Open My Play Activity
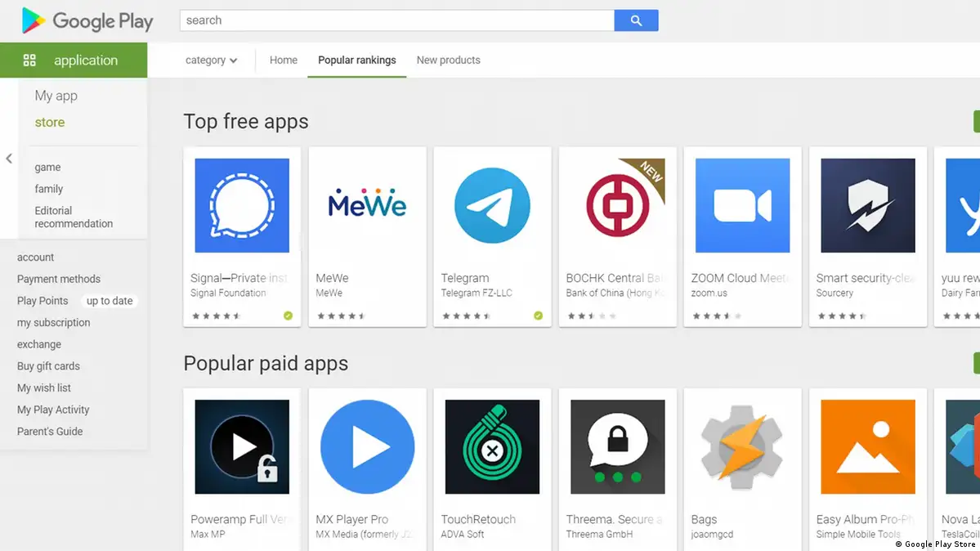This screenshot has height=551, width=980. click(x=53, y=410)
